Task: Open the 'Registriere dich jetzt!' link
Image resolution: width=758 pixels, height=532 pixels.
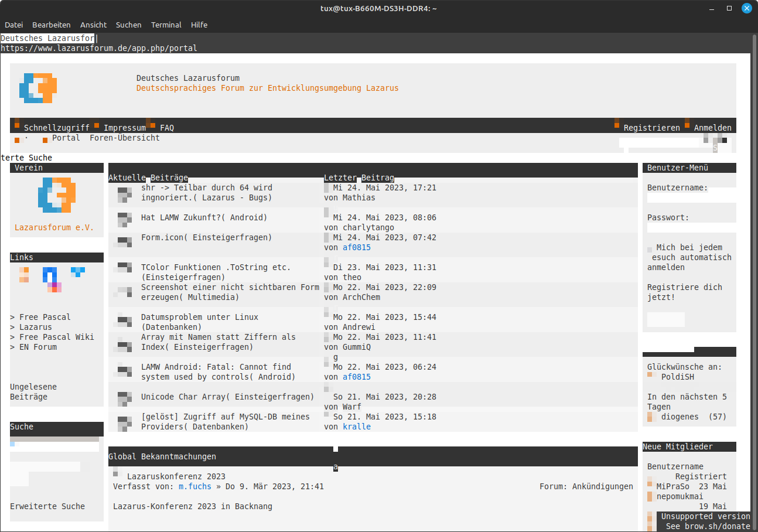Action: tap(685, 292)
